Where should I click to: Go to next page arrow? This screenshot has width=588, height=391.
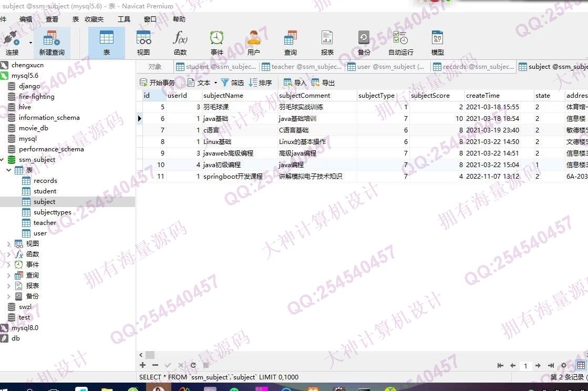[x=538, y=365]
